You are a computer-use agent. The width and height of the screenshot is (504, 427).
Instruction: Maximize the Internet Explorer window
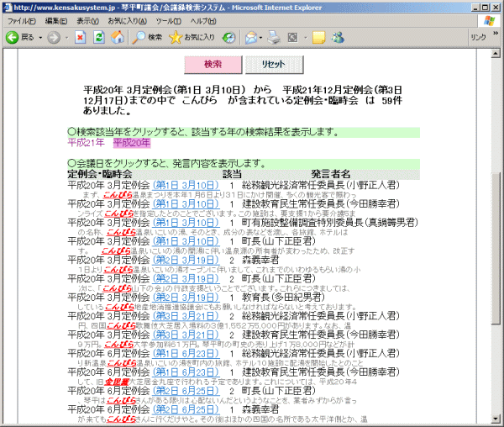[486, 8]
